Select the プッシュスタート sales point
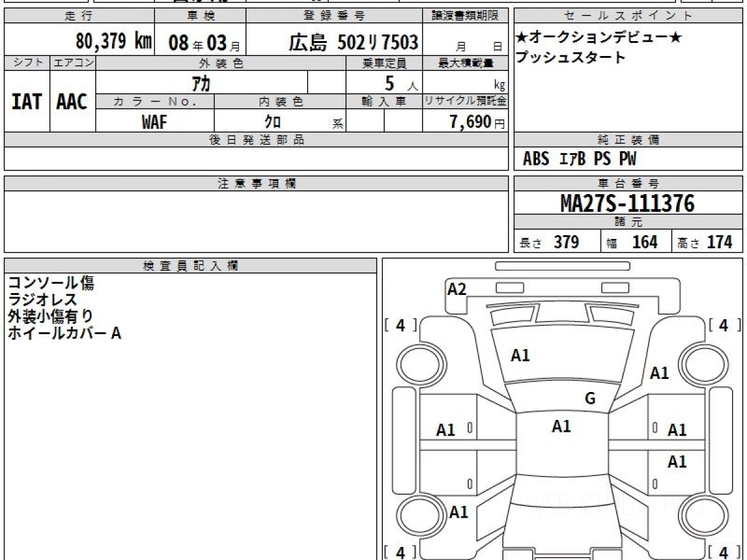747x560 pixels. coord(570,58)
